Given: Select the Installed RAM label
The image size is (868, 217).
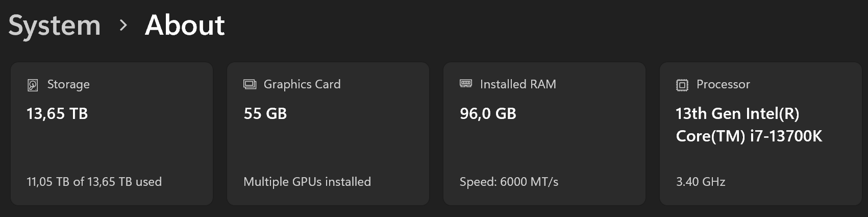Looking at the screenshot, I should click(x=518, y=84).
